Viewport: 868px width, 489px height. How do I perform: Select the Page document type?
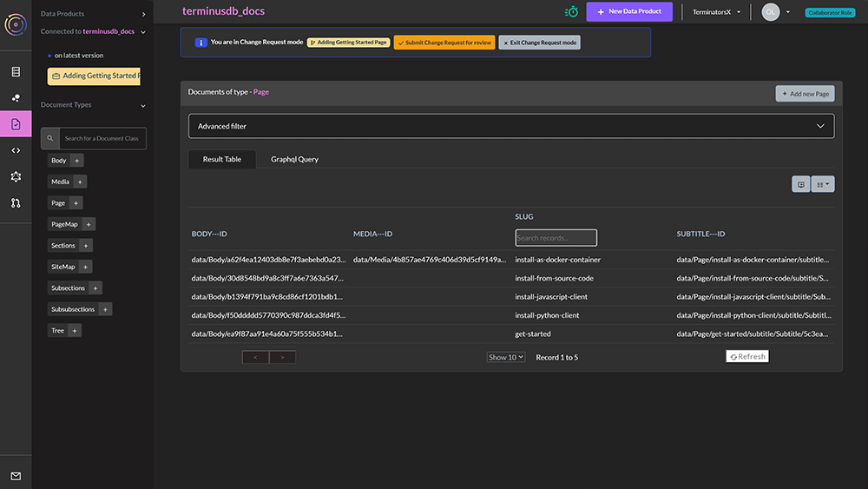point(58,203)
